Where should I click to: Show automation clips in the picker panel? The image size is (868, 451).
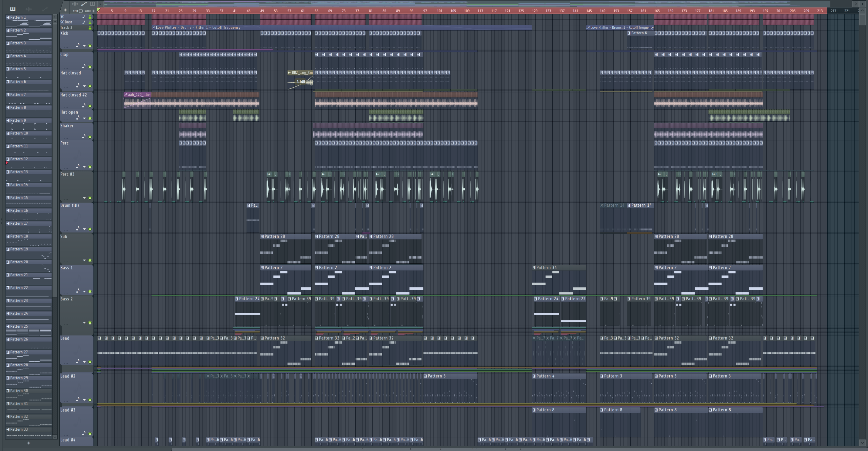pyautogui.click(x=45, y=9)
